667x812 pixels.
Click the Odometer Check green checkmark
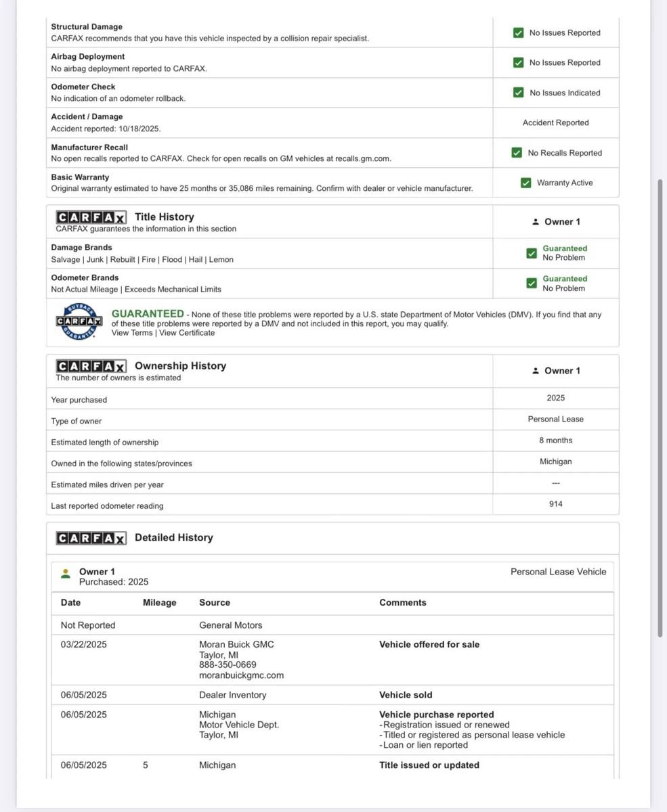518,93
